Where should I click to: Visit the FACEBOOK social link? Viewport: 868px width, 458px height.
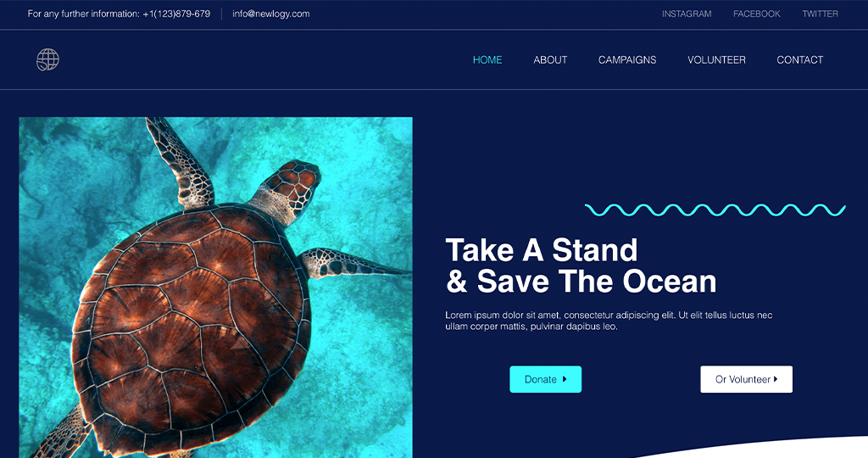click(x=757, y=14)
